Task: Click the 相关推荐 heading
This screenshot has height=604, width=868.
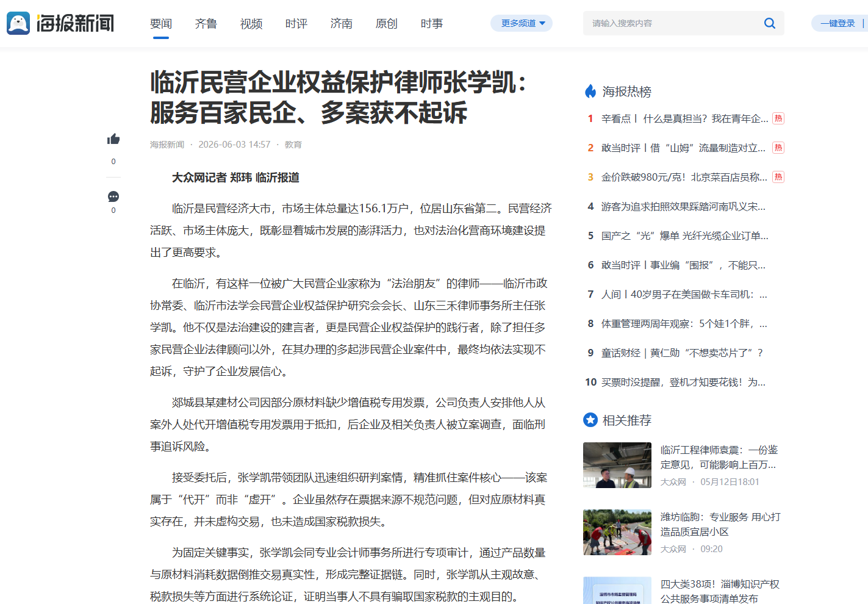Action: click(x=627, y=420)
